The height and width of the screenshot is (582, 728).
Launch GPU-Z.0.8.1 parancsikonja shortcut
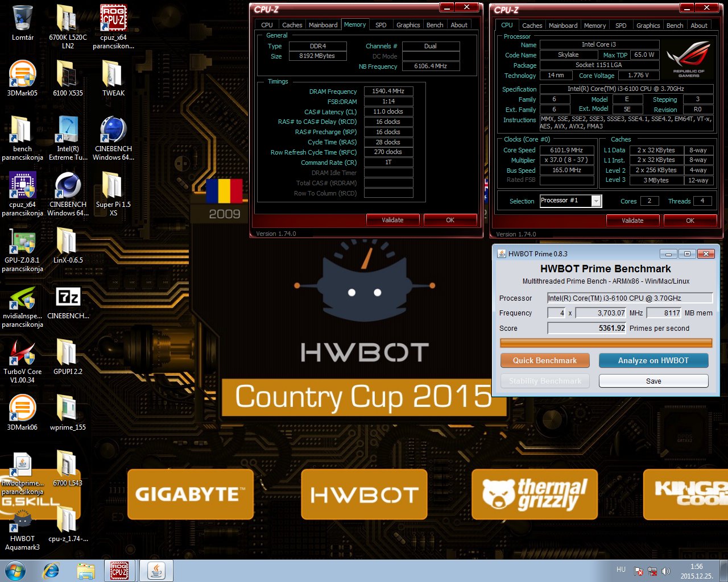(23, 250)
